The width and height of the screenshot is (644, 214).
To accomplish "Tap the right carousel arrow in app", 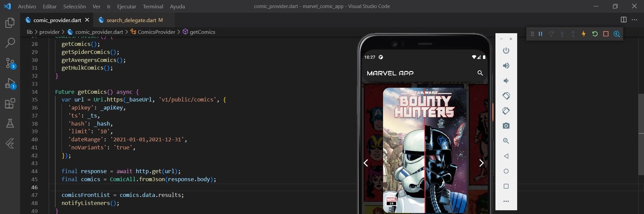I will 481,163.
